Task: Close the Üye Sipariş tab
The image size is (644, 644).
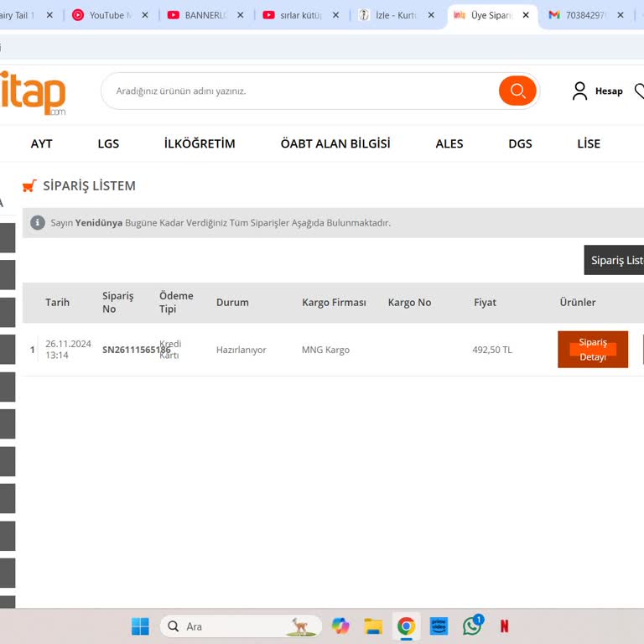Action: point(526,15)
